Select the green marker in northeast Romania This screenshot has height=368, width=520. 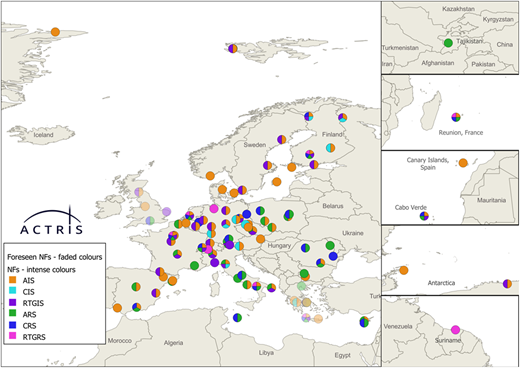pos(330,245)
